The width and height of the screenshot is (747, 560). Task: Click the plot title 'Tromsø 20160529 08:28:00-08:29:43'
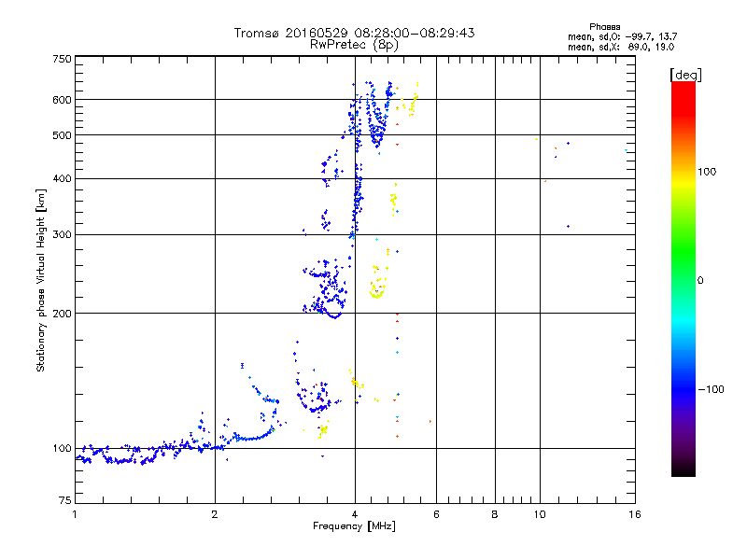click(x=354, y=33)
